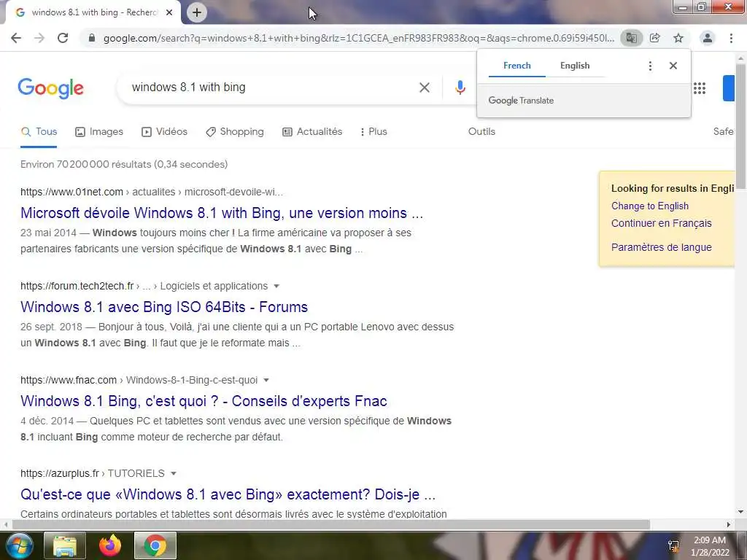The image size is (747, 560).
Task: Click Change to English link
Action: [650, 206]
